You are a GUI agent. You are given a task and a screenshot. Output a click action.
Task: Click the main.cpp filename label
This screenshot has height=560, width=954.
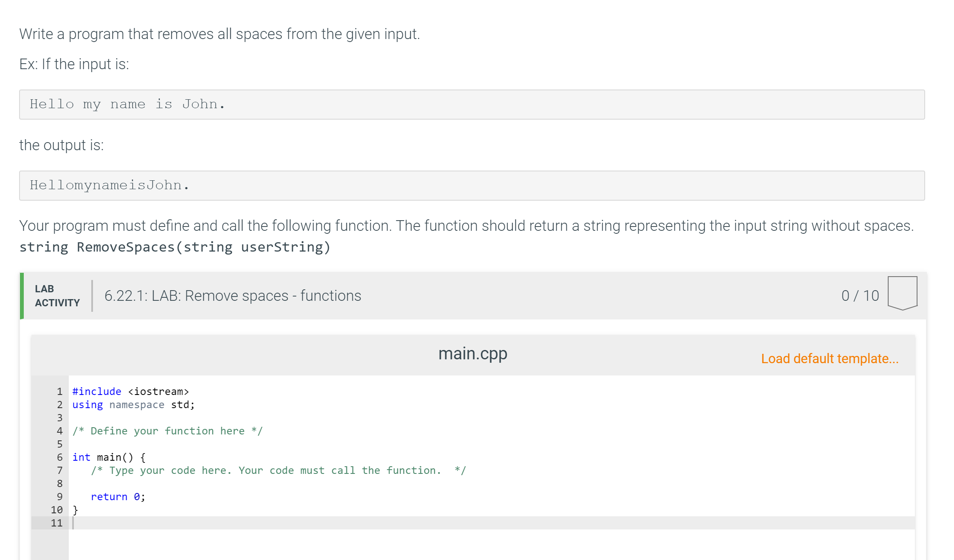474,353
